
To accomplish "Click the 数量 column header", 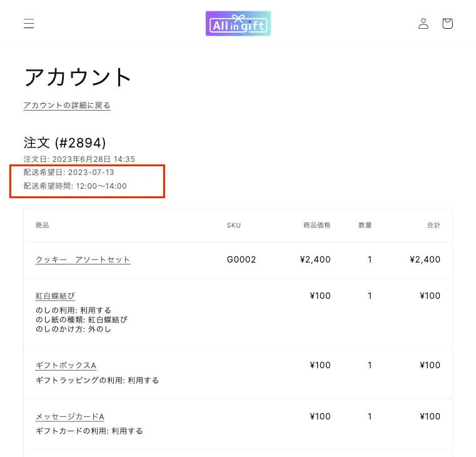I will click(365, 225).
